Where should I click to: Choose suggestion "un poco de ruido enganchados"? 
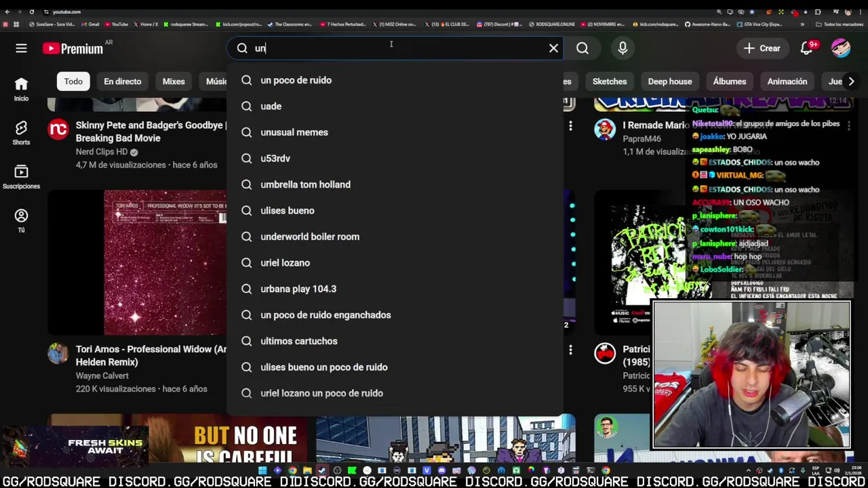395,315
